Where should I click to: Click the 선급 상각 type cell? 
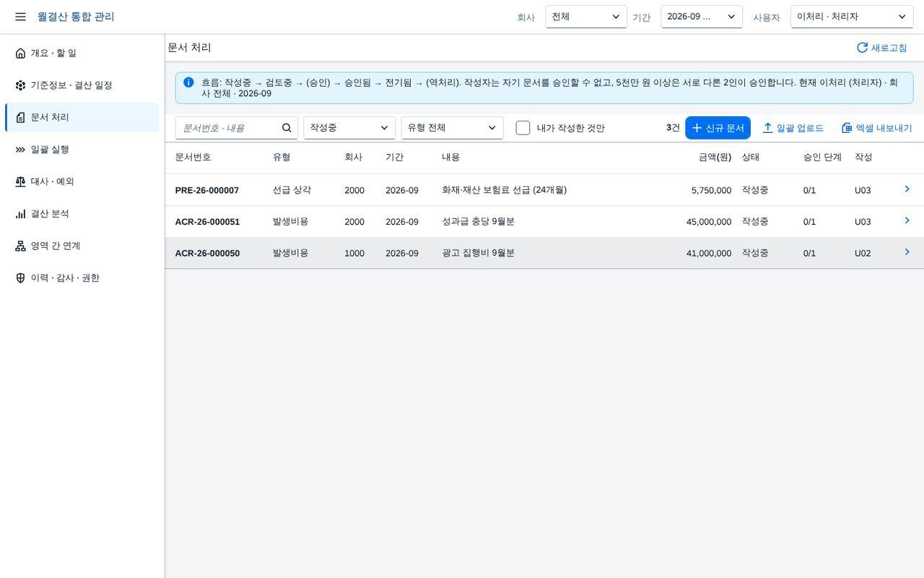tap(292, 190)
